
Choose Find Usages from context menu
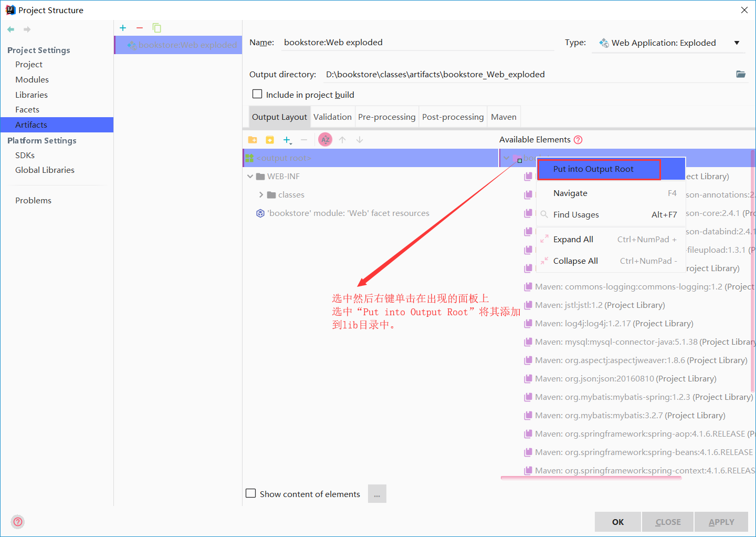click(611, 215)
